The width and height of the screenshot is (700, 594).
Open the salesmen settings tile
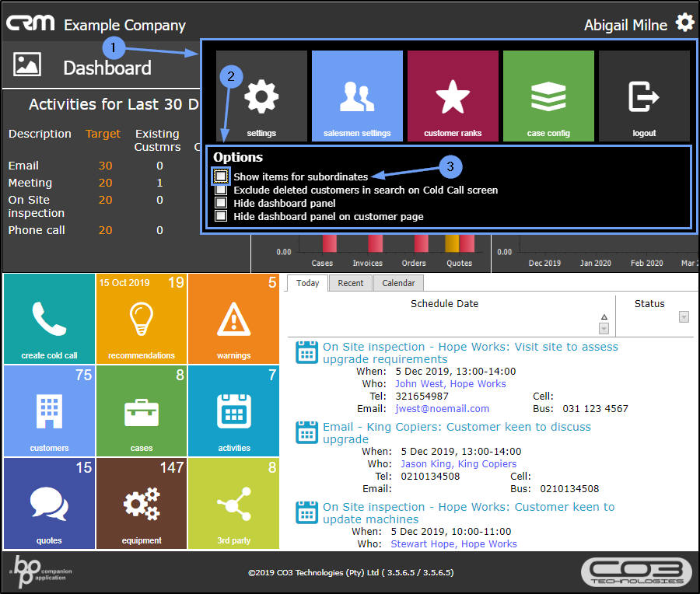tap(357, 96)
